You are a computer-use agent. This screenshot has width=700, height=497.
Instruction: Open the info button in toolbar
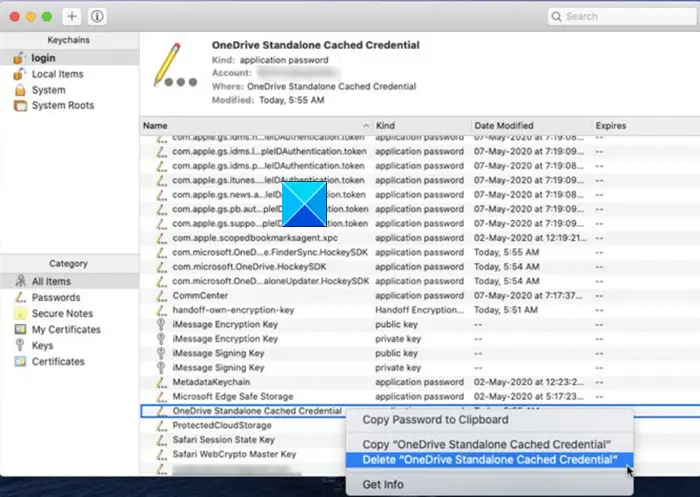[x=97, y=17]
